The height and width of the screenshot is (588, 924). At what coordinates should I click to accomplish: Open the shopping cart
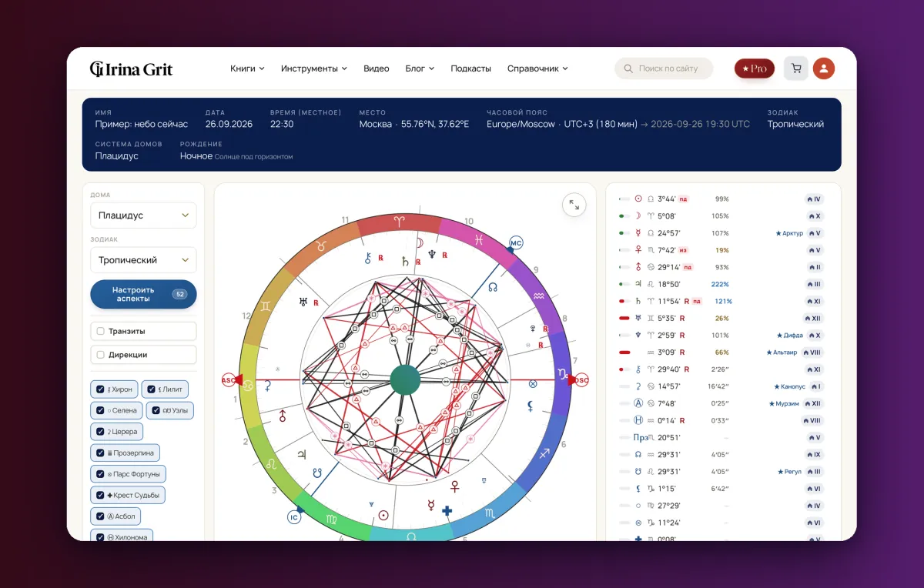click(796, 68)
